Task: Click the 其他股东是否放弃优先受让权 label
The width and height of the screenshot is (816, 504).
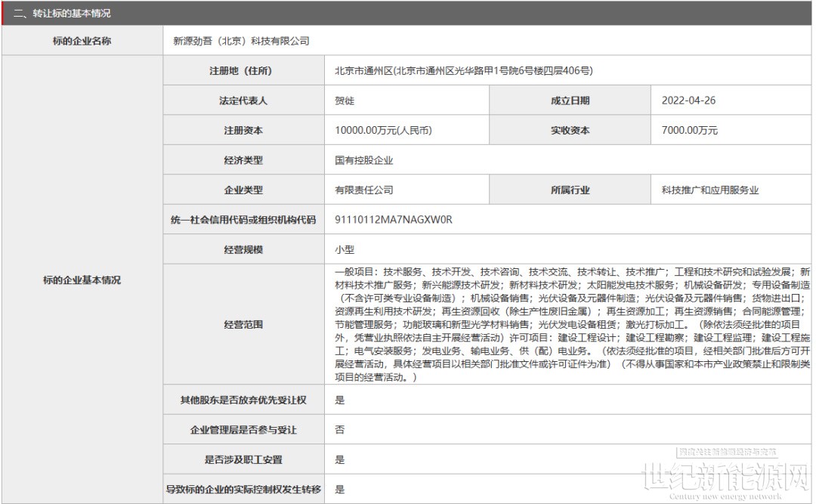Action: [243, 400]
